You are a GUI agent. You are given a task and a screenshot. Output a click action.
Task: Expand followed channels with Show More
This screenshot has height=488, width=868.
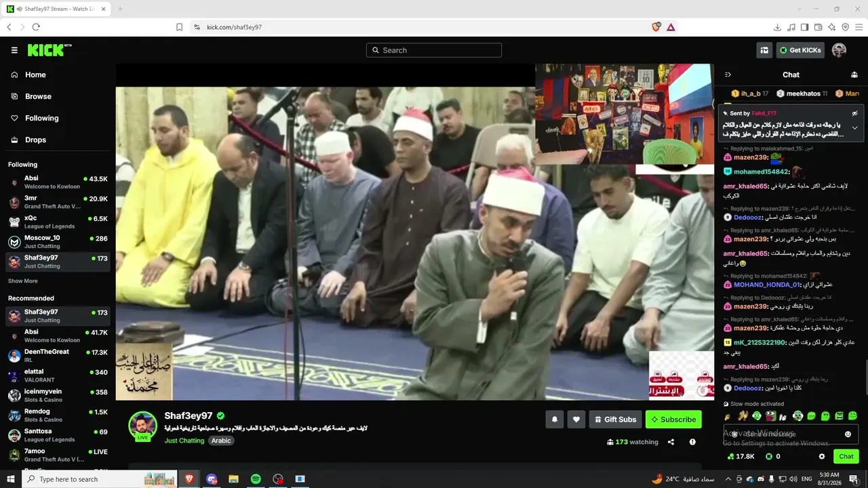tap(23, 281)
